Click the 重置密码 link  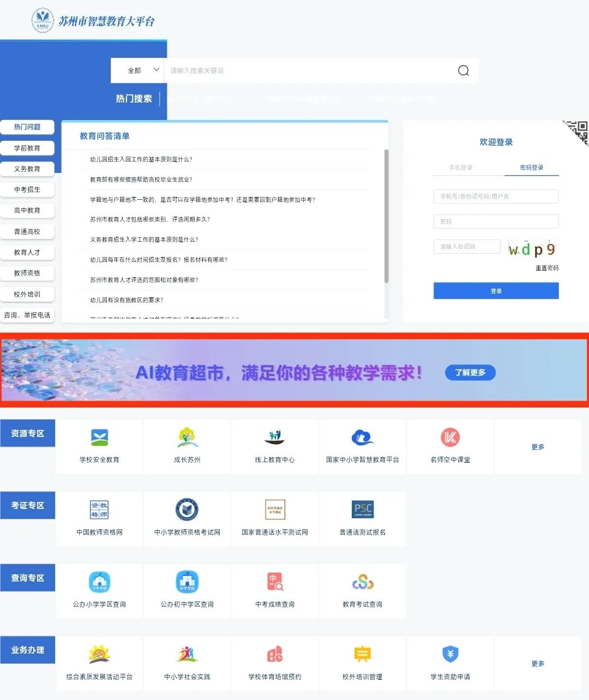pyautogui.click(x=546, y=268)
